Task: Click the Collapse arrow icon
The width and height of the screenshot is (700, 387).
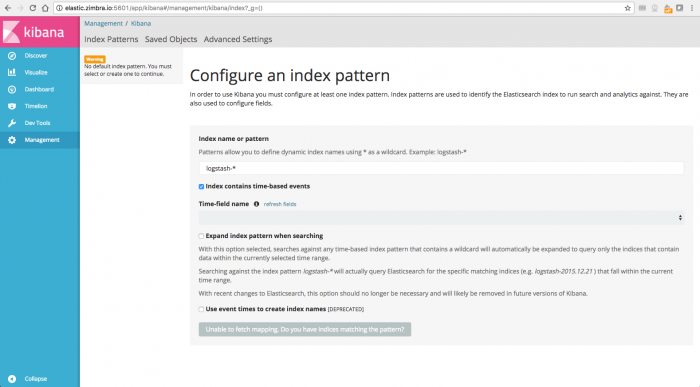Action: tap(12, 379)
